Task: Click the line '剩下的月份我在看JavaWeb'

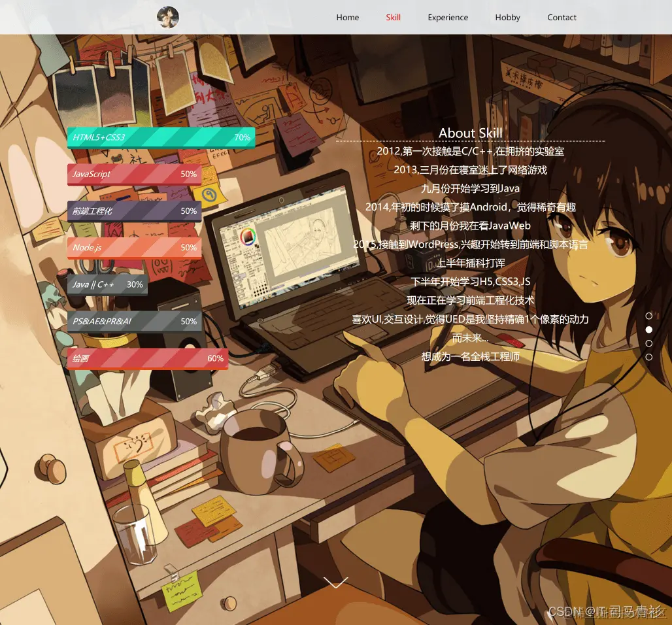Action: point(470,226)
